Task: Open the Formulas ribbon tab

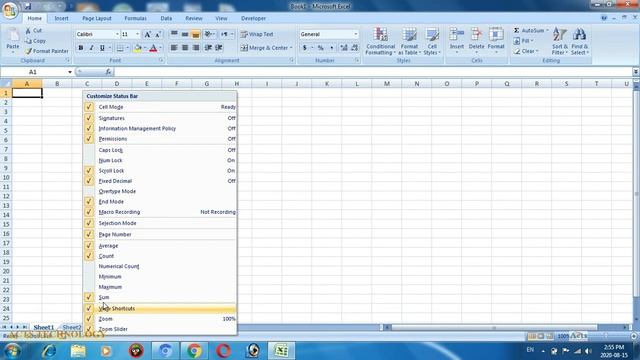Action: click(x=136, y=18)
